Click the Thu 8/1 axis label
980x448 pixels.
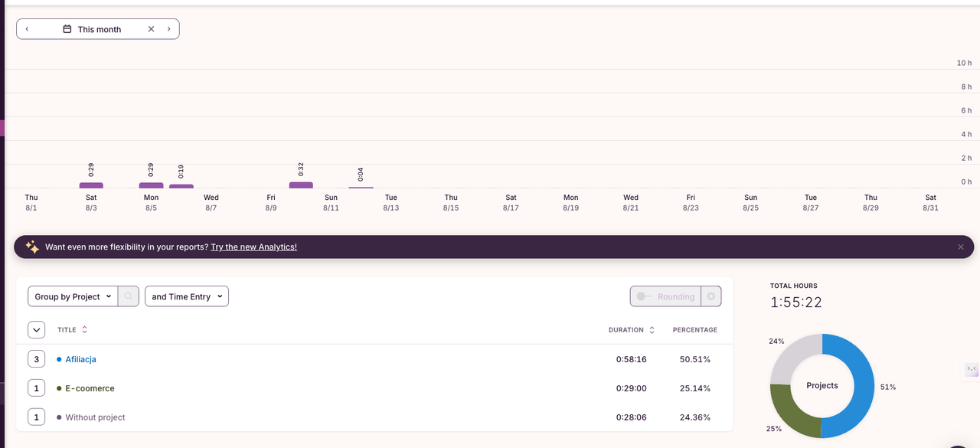(31, 202)
